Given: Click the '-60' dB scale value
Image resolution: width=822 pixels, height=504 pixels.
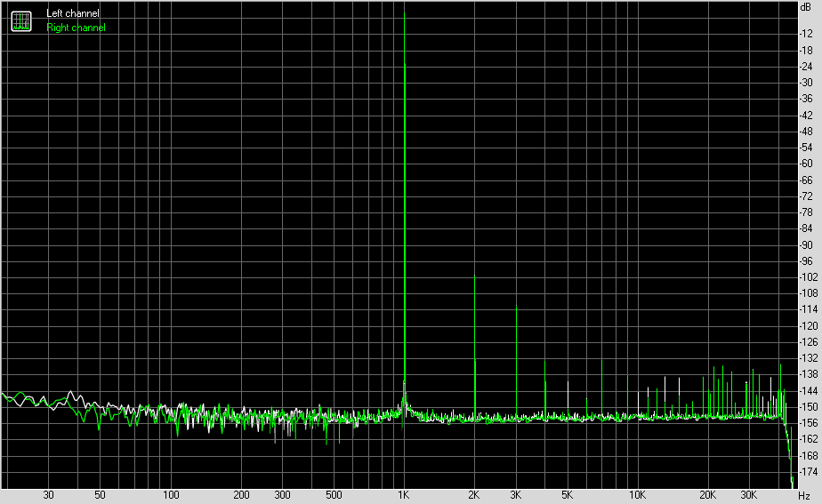Looking at the screenshot, I should click(x=806, y=164).
